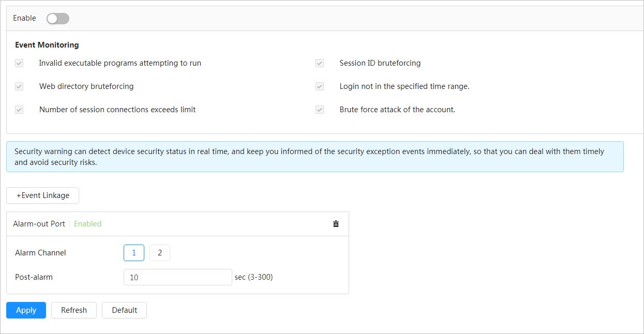Select Alarm Channel 2
This screenshot has height=334, width=644.
point(160,253)
